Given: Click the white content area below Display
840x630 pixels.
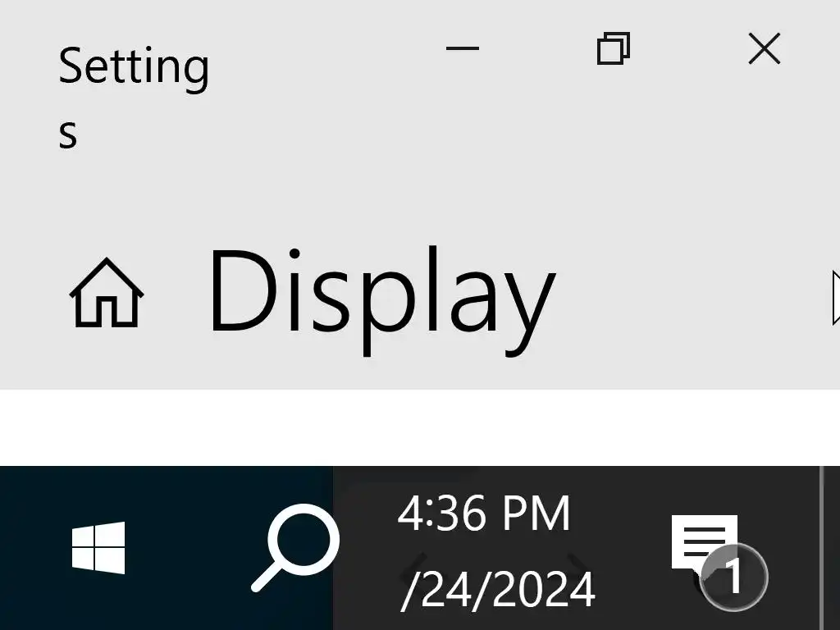Looking at the screenshot, I should pyautogui.click(x=420, y=427).
